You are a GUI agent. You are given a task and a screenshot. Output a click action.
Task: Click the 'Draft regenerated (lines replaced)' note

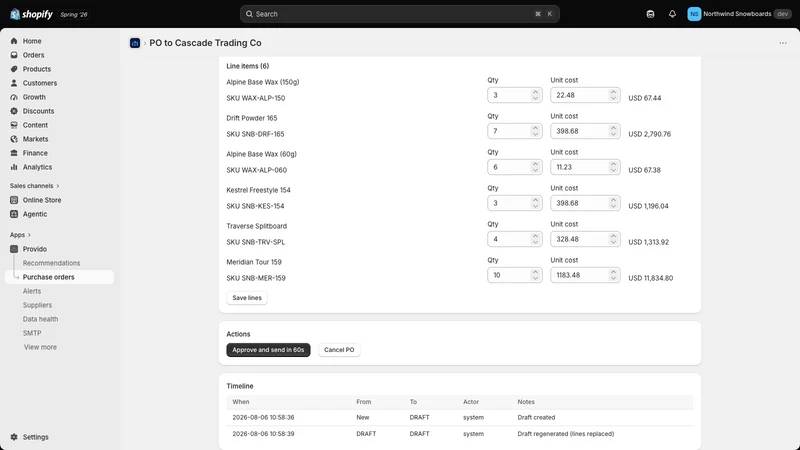click(566, 434)
